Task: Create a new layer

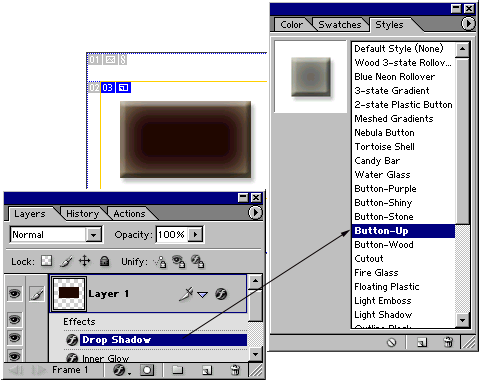Action: click(207, 370)
